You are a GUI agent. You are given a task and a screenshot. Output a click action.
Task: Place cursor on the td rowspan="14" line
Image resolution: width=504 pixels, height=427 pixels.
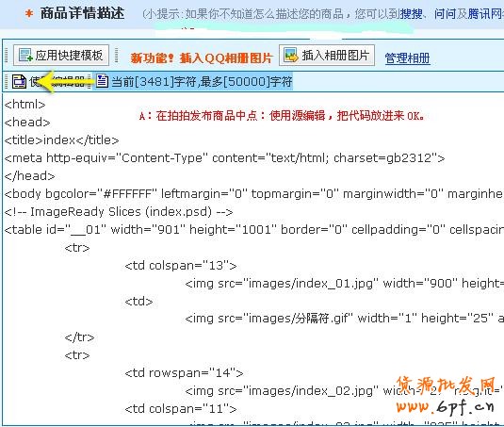tap(184, 373)
